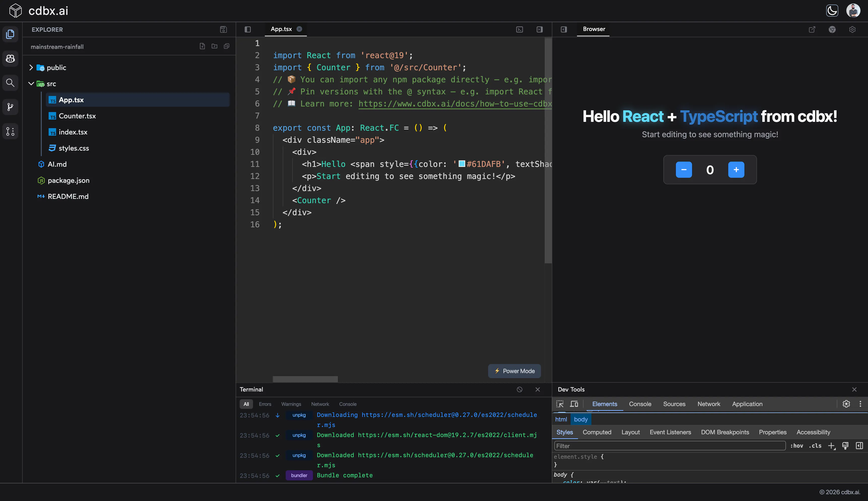This screenshot has width=868, height=501.
Task: Filter terminal by Network
Action: (320, 404)
